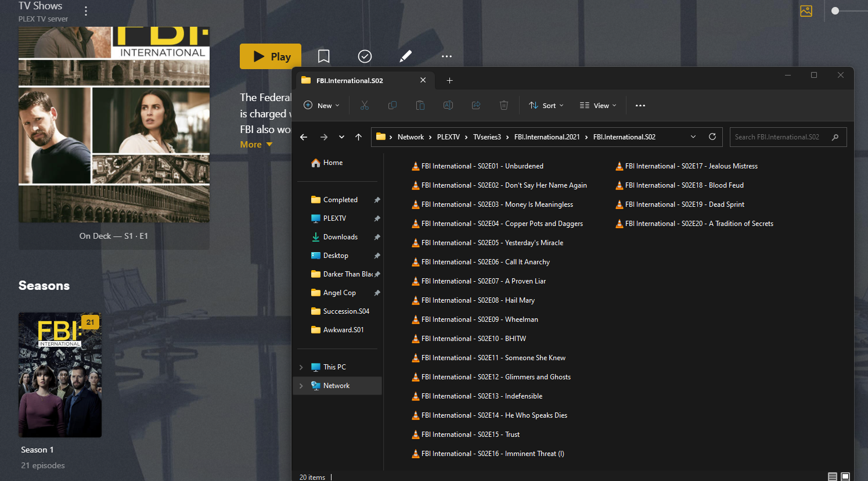Viewport: 868px width, 481px height.
Task: Click the FBI International show poster in Plex
Action: tap(114, 124)
